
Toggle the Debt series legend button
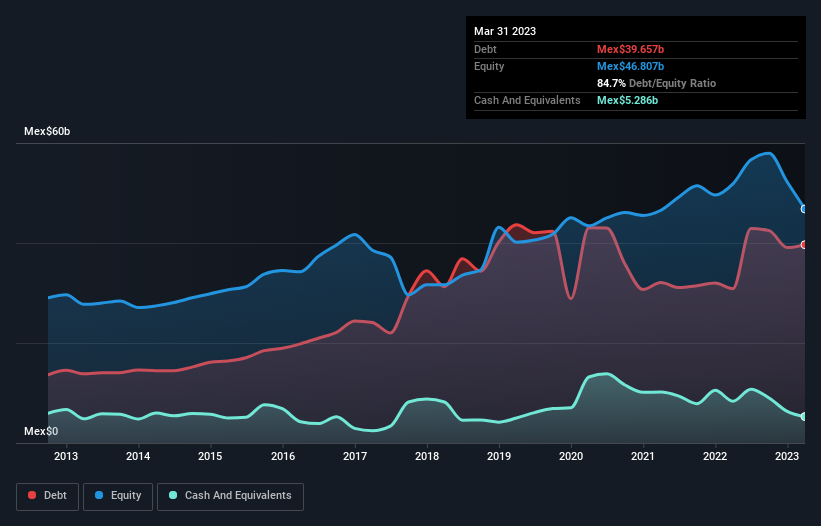(48, 496)
